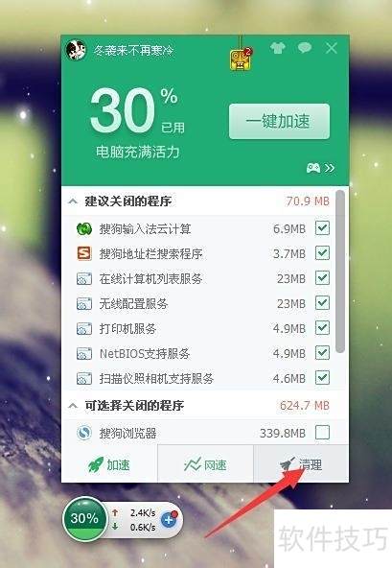
Task: Expand the double chevron arrows beside gamepad
Action: [x=330, y=168]
